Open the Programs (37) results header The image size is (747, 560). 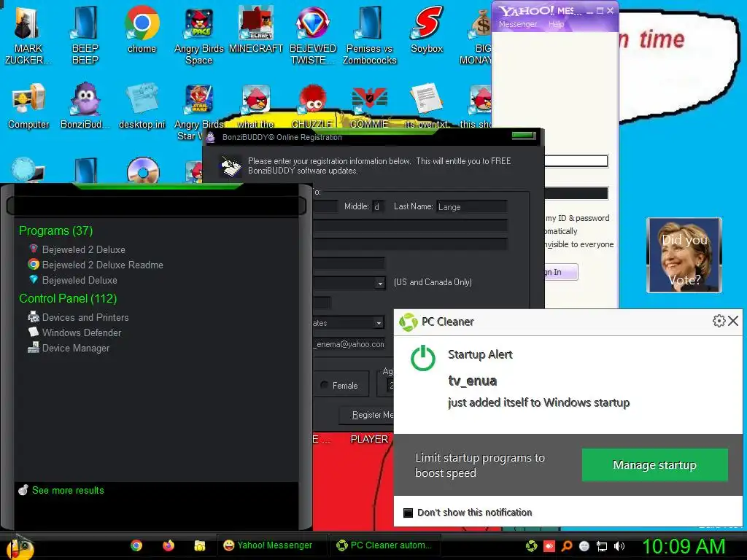pos(55,230)
